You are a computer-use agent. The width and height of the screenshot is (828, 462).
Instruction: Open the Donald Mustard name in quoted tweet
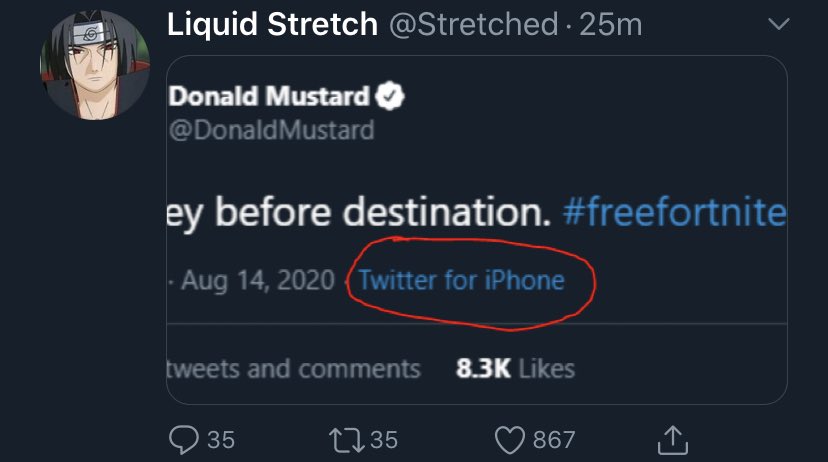coord(269,97)
